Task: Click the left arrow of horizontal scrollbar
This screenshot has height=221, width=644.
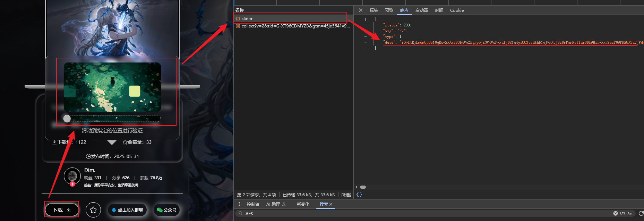Action: [356, 187]
